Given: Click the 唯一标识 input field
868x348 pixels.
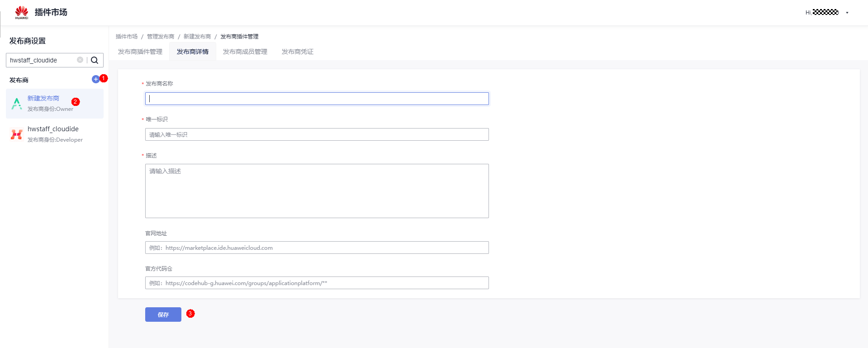Looking at the screenshot, I should (x=317, y=134).
